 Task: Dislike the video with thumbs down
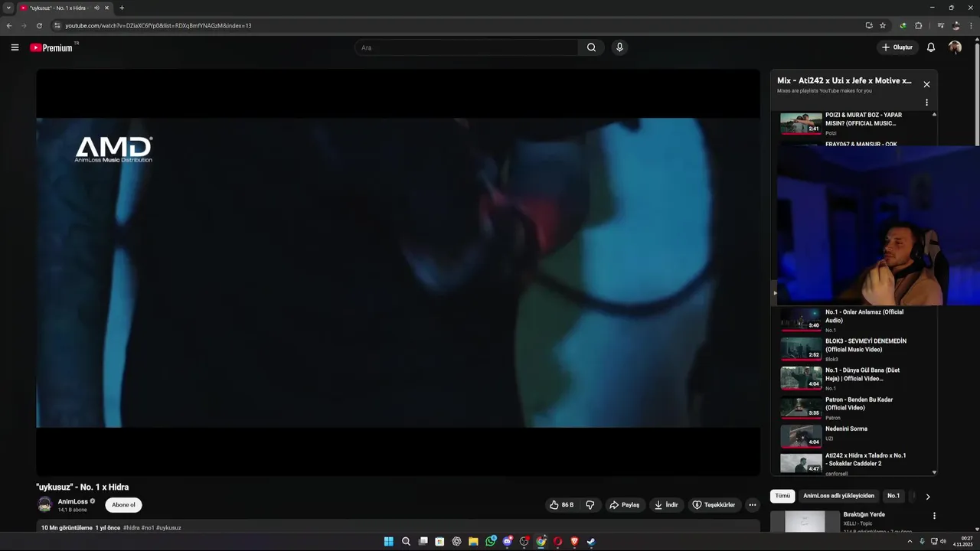pos(590,505)
